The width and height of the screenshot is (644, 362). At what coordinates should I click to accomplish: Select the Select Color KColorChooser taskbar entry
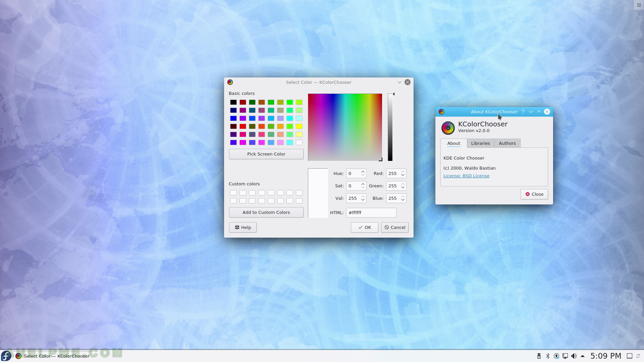[x=53, y=356]
